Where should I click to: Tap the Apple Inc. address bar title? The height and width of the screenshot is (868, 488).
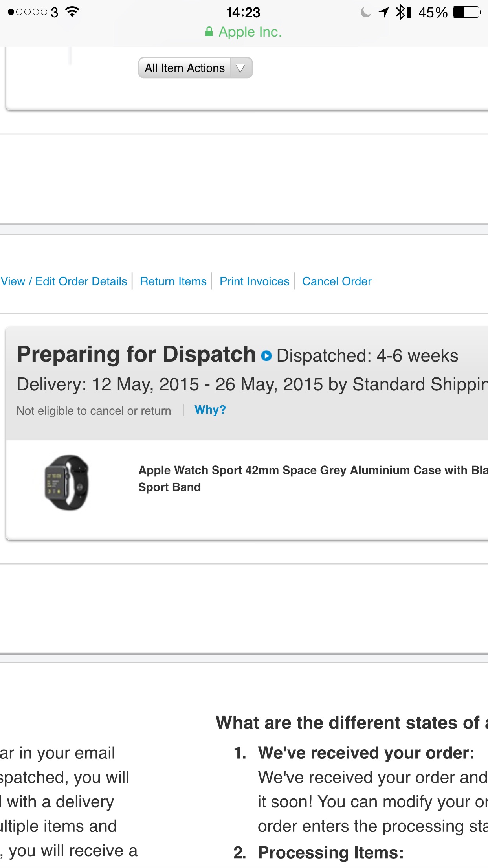[250, 32]
